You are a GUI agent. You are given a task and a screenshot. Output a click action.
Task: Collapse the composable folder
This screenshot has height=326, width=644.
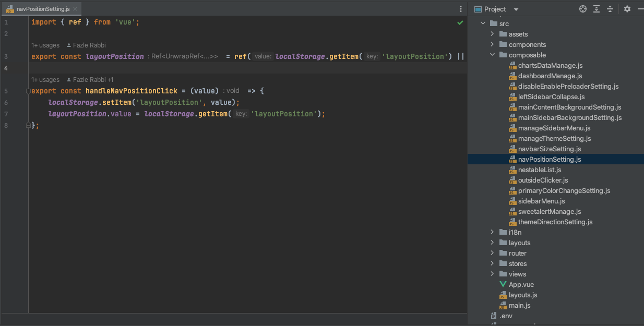(492, 55)
